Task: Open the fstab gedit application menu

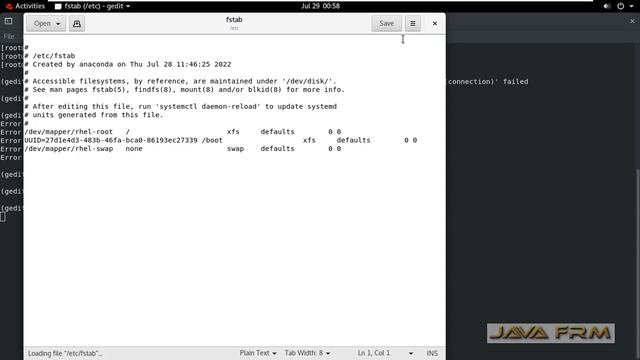Action: tap(93, 6)
